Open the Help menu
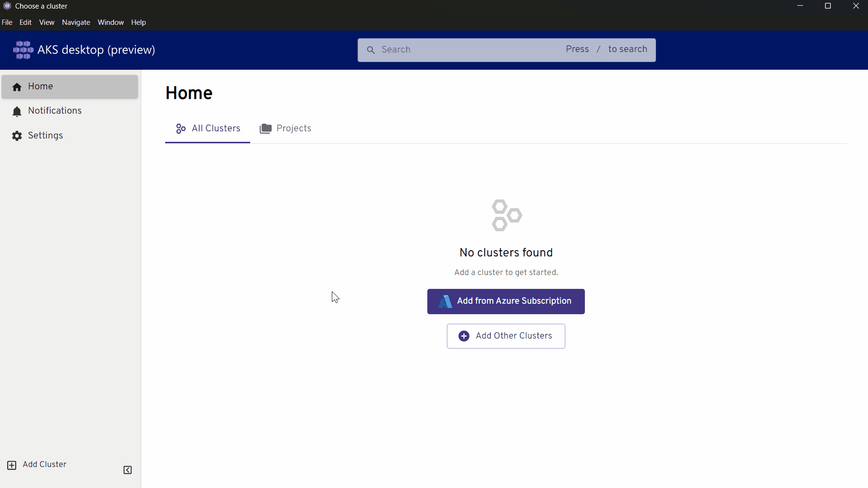The image size is (868, 488). (138, 22)
